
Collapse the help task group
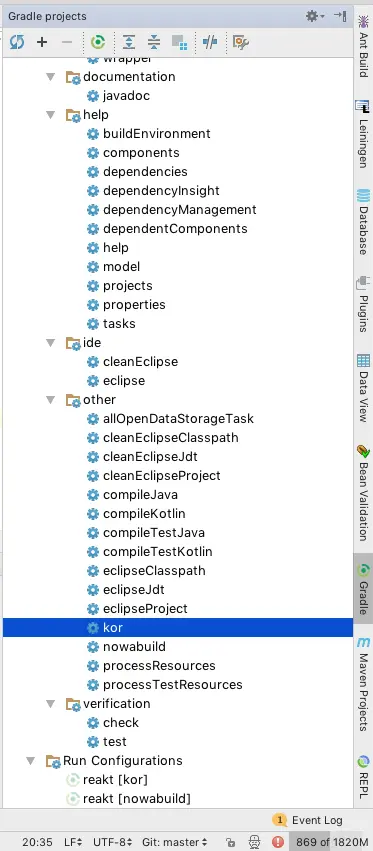[51, 115]
